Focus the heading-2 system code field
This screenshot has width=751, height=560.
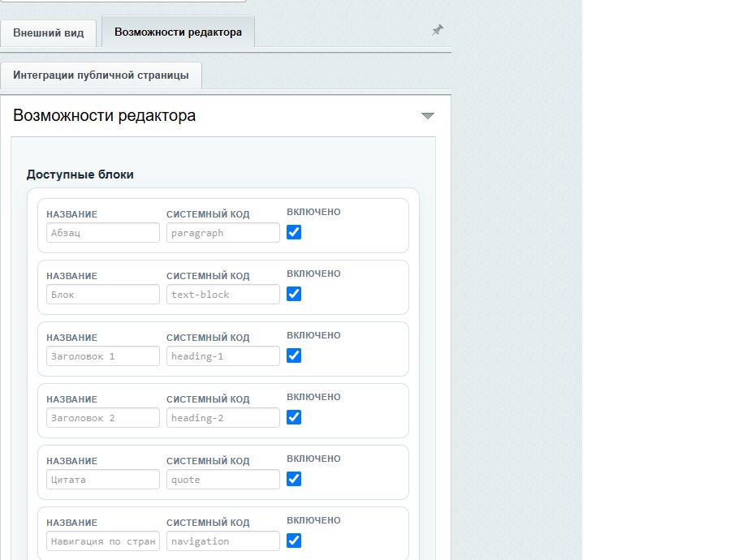click(223, 418)
